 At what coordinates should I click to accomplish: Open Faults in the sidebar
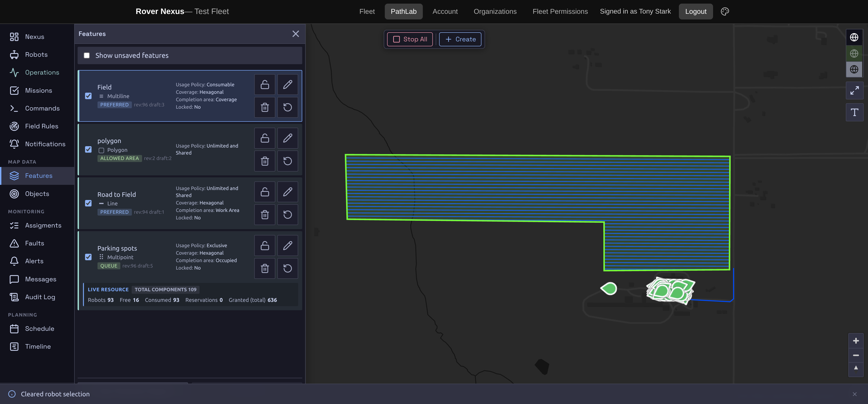[x=37, y=243]
